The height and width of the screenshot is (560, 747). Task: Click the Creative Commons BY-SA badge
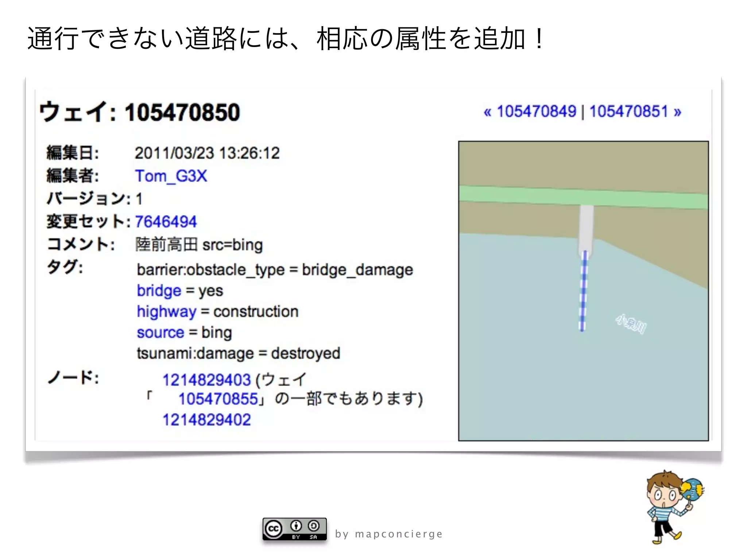point(294,529)
